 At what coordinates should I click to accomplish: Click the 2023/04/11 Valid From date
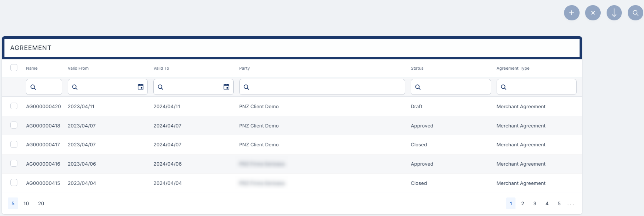pos(81,106)
